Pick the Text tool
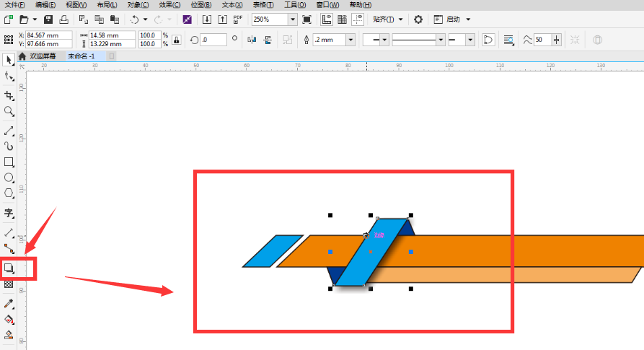This screenshot has height=350, width=644. pyautogui.click(x=9, y=213)
